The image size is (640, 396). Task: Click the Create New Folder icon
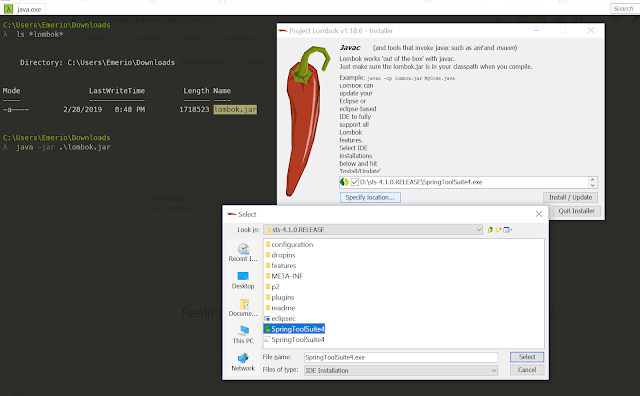499,230
